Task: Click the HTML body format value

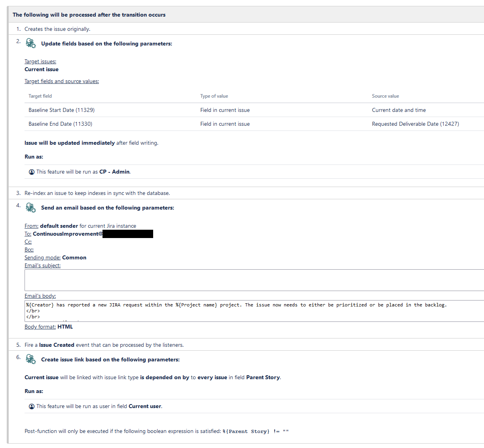Action: point(65,327)
